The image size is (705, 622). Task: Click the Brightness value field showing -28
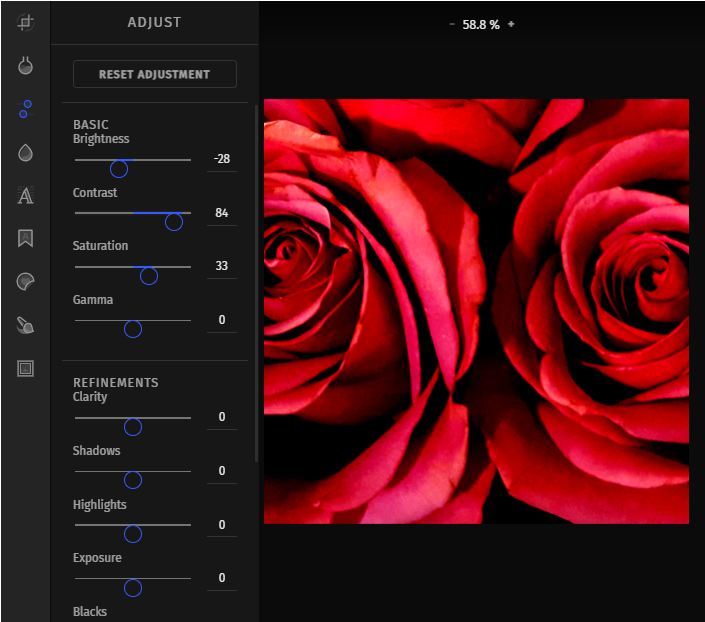point(222,159)
